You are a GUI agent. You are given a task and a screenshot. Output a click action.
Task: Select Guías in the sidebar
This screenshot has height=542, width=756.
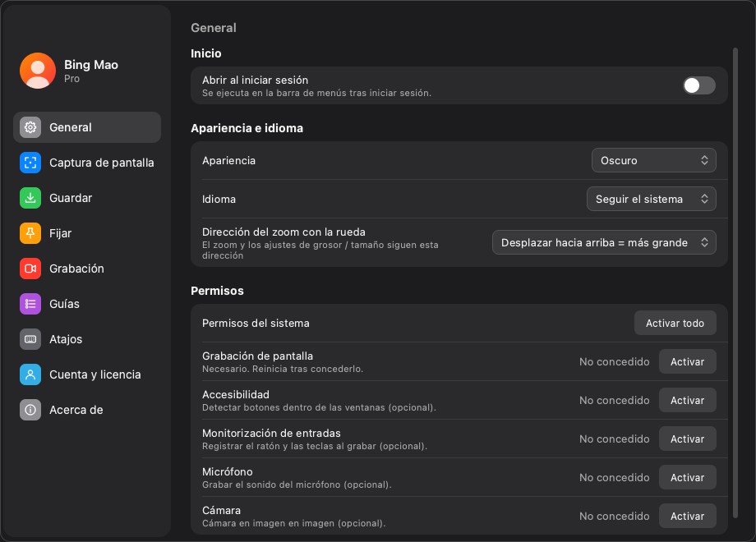[x=87, y=304]
